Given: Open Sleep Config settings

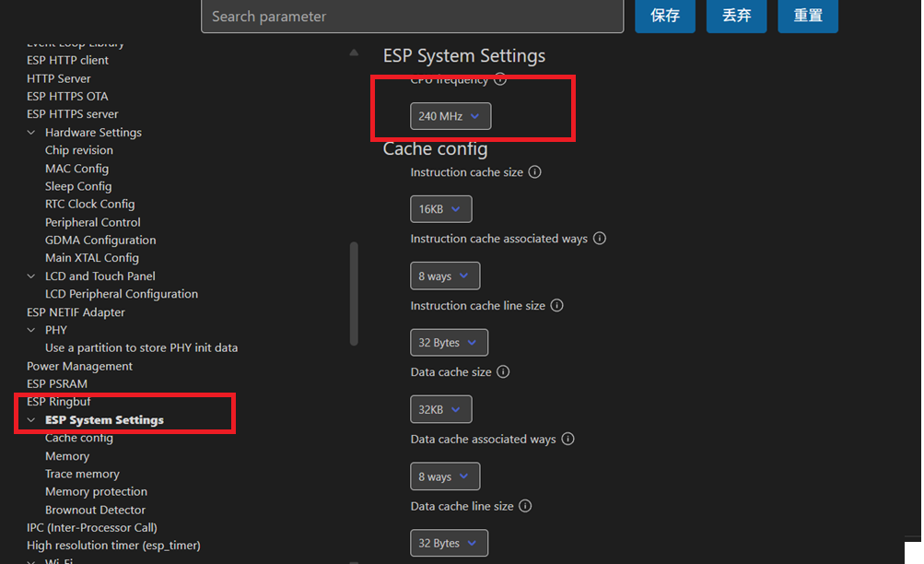Looking at the screenshot, I should pos(78,186).
